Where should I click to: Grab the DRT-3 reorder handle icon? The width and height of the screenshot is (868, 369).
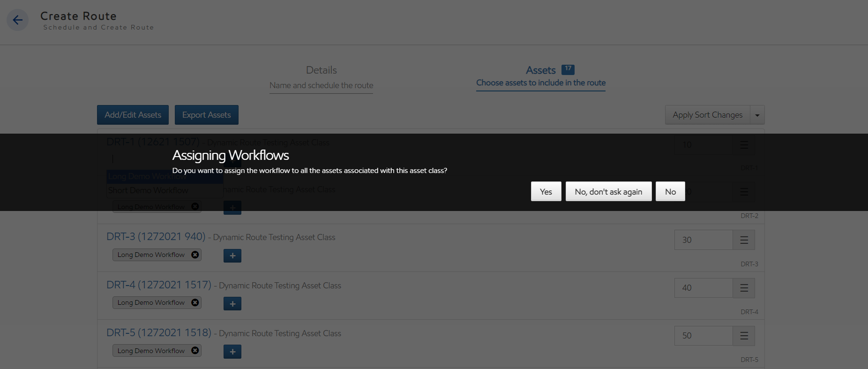pos(744,240)
